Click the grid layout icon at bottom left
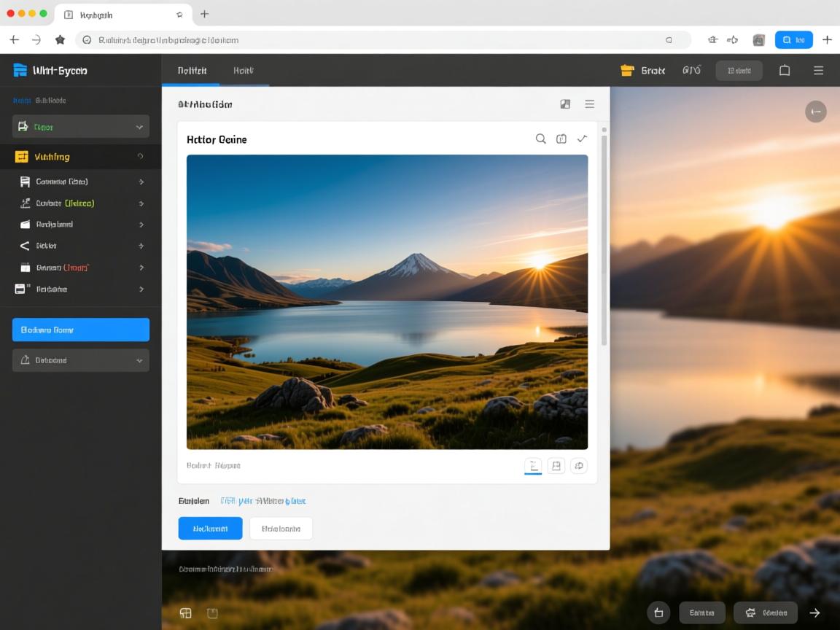Image resolution: width=840 pixels, height=630 pixels. click(186, 613)
